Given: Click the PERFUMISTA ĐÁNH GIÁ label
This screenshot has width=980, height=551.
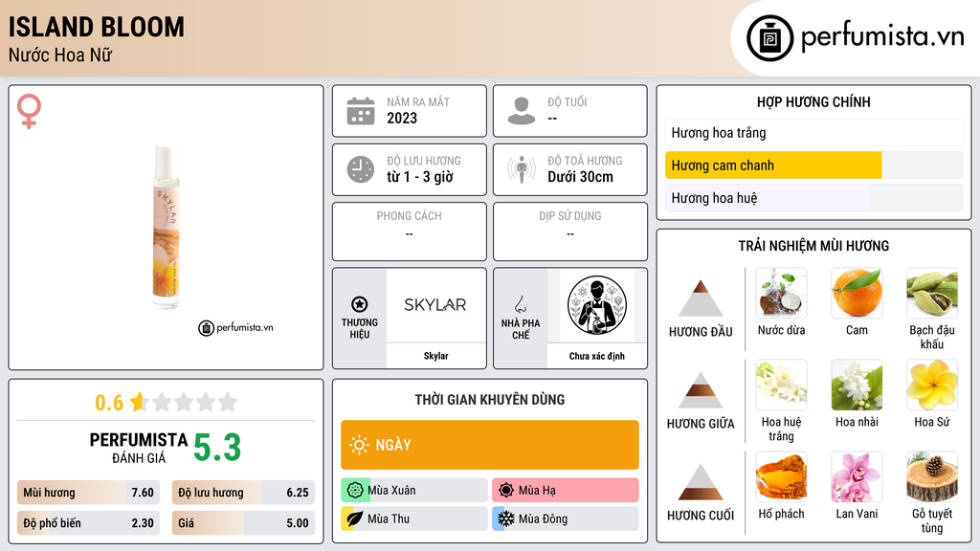Looking at the screenshot, I should [x=139, y=448].
